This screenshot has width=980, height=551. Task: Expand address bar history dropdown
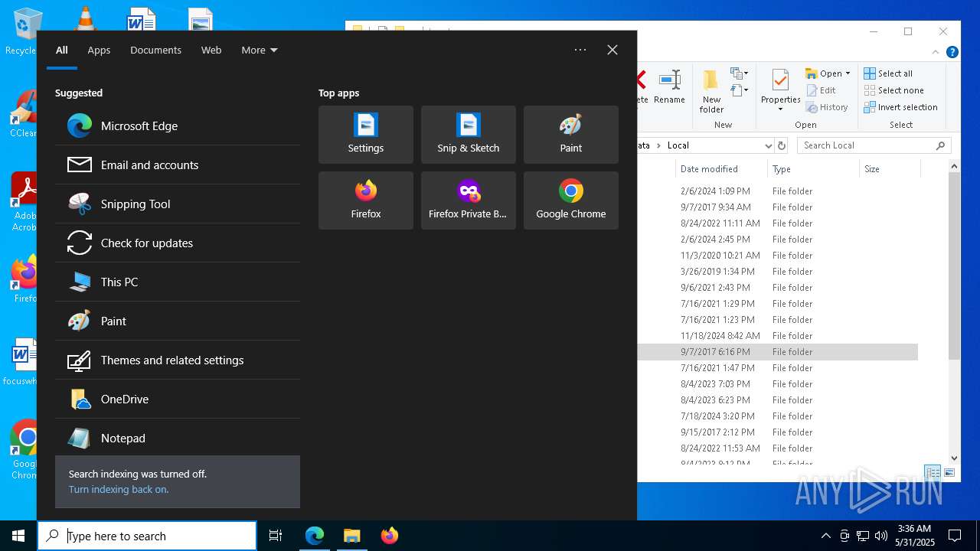(x=768, y=145)
